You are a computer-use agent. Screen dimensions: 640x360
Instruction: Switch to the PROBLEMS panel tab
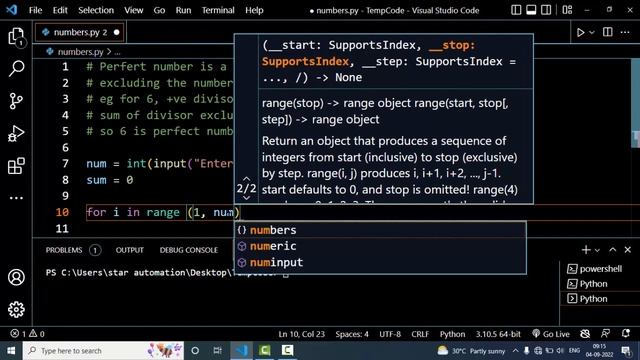(64, 250)
